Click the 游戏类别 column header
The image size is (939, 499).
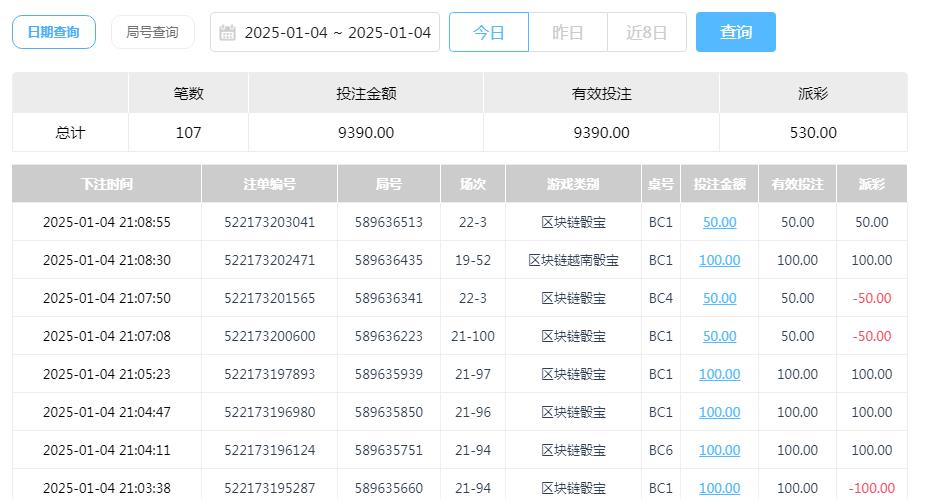[x=573, y=184]
